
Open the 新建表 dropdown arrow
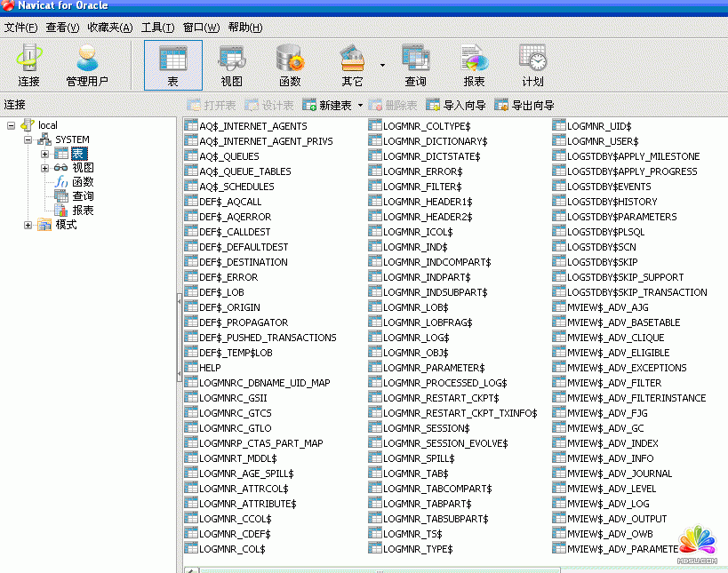361,106
